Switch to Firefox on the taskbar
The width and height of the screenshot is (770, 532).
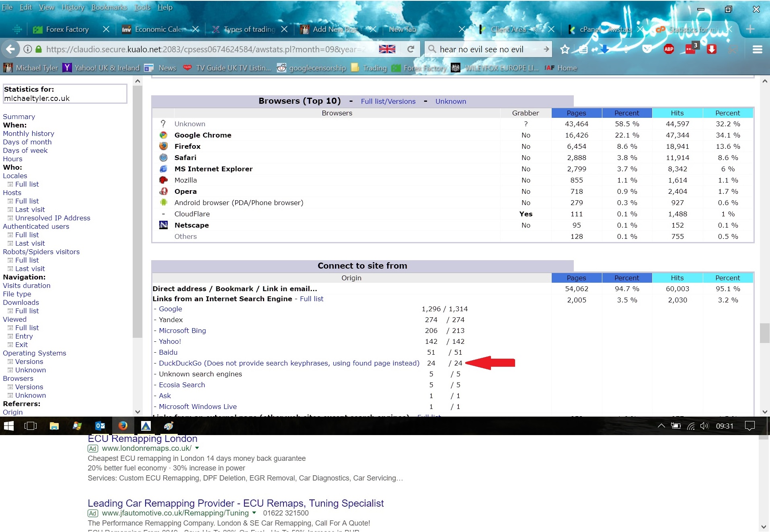click(123, 426)
